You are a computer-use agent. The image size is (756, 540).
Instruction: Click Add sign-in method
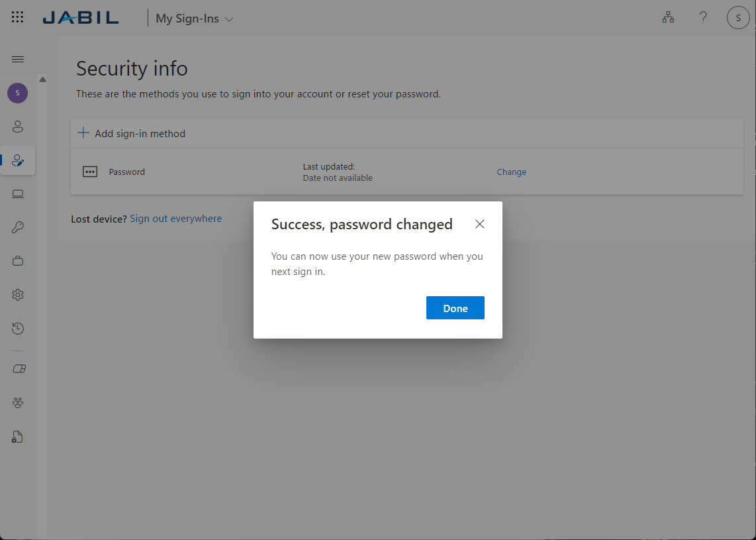coord(132,133)
